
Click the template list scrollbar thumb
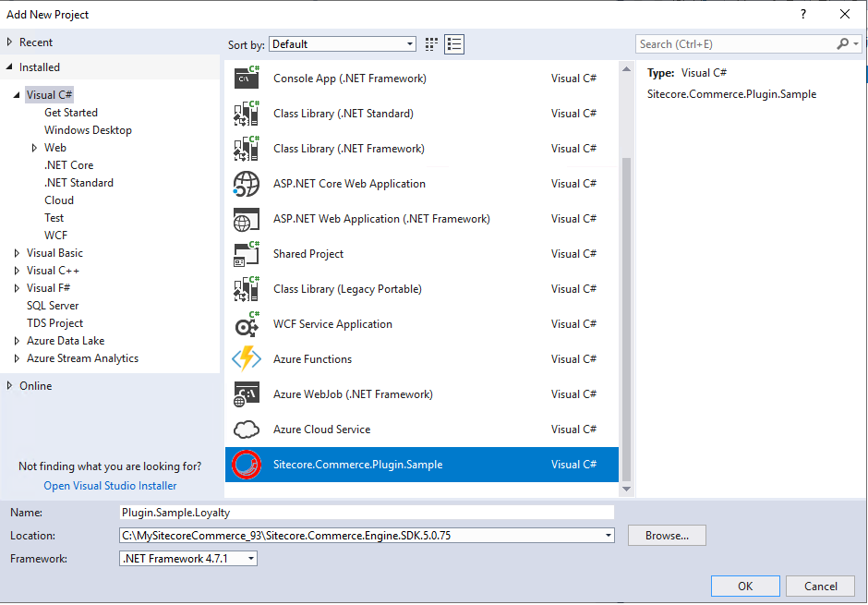627,320
